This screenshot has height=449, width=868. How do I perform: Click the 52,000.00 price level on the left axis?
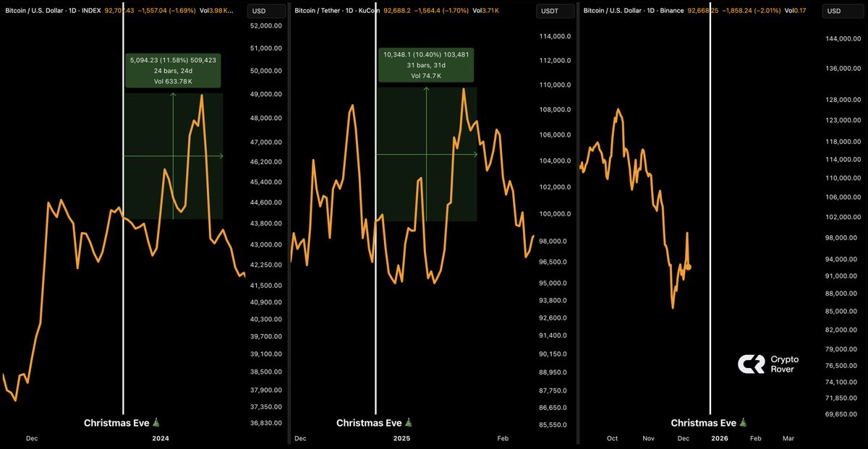point(265,26)
